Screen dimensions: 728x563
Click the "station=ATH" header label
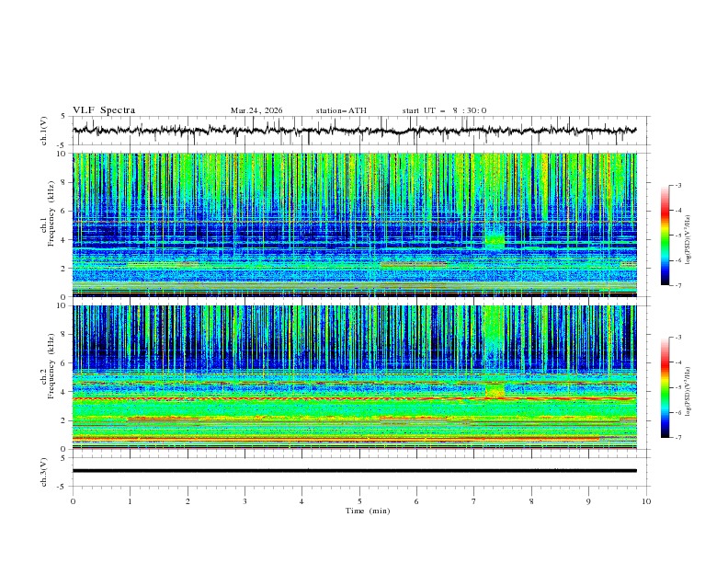[341, 110]
